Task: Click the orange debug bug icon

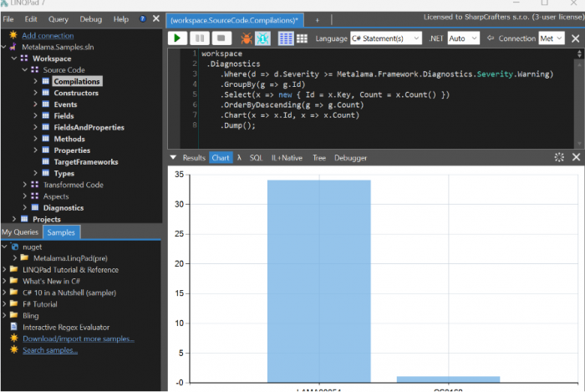Action: [x=247, y=38]
